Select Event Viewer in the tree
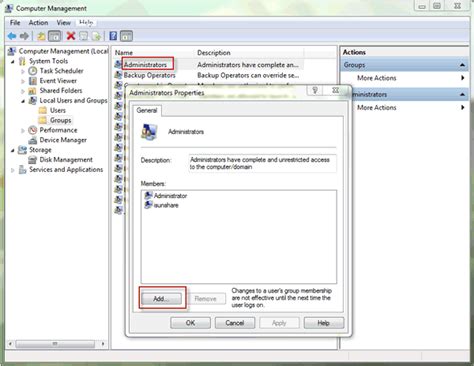 click(x=53, y=81)
